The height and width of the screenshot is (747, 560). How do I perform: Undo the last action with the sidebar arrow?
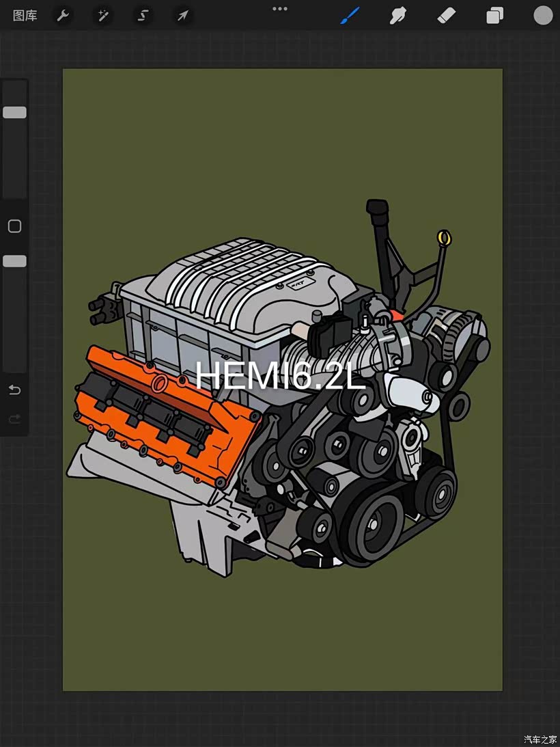pyautogui.click(x=14, y=390)
